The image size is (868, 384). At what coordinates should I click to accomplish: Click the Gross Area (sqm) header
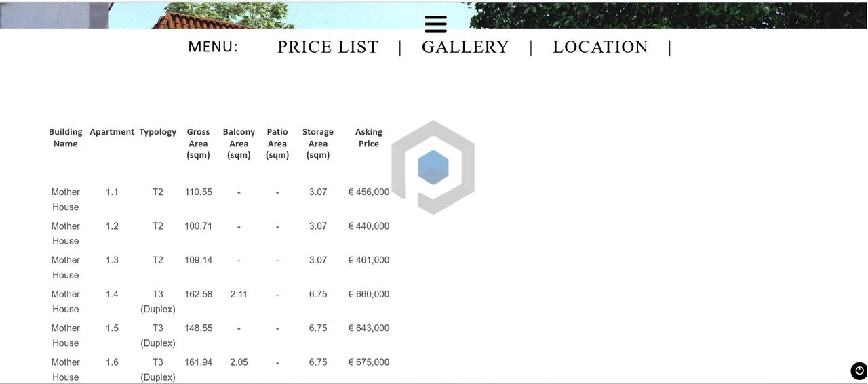pyautogui.click(x=198, y=144)
